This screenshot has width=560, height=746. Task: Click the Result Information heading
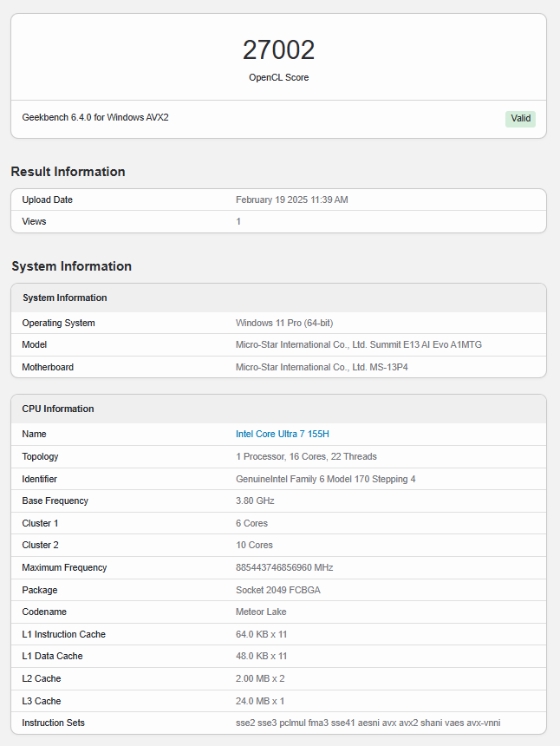68,171
